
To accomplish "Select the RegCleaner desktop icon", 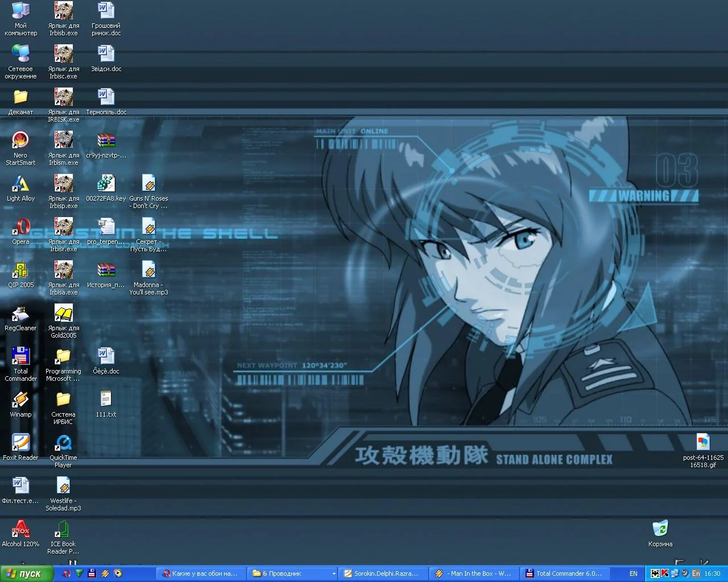I will pos(20,318).
